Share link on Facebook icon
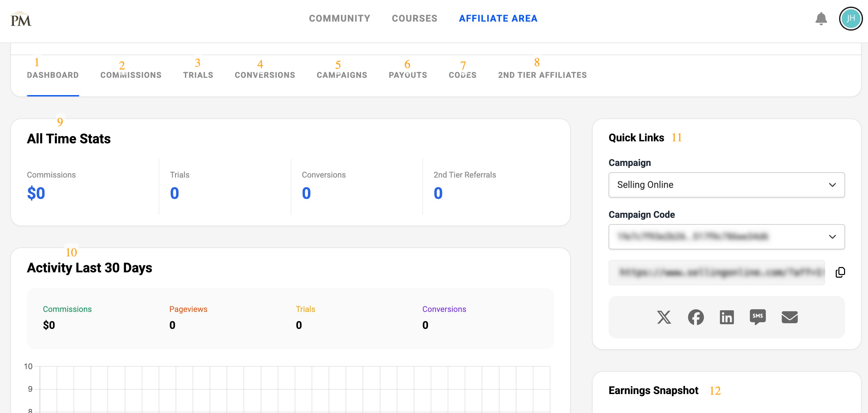This screenshot has width=868, height=413. 695,317
